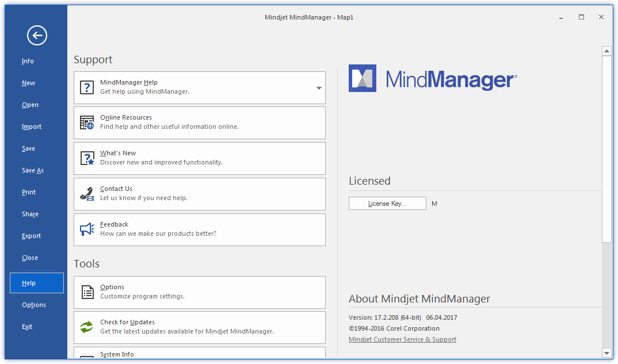
Task: Click Save in the backstage menu
Action: (28, 148)
